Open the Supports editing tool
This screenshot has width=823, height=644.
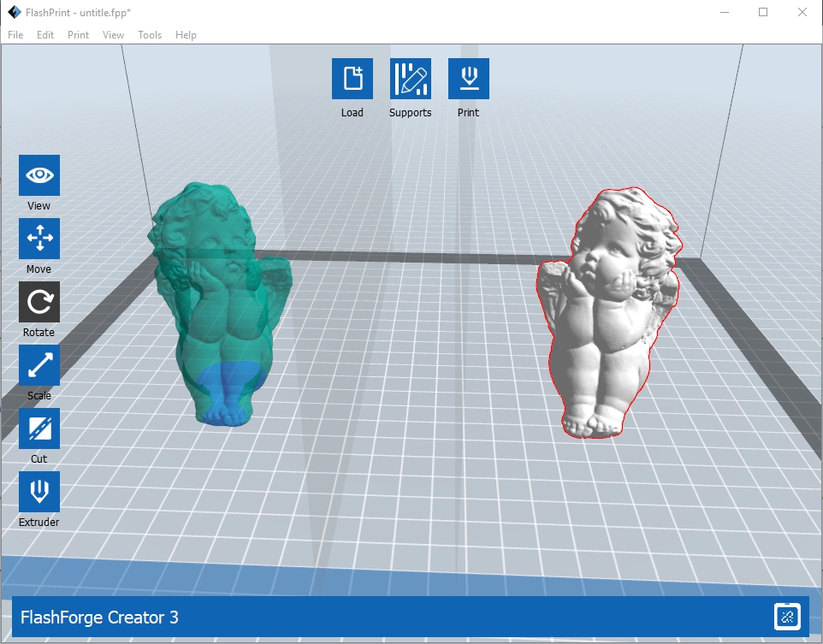[411, 79]
